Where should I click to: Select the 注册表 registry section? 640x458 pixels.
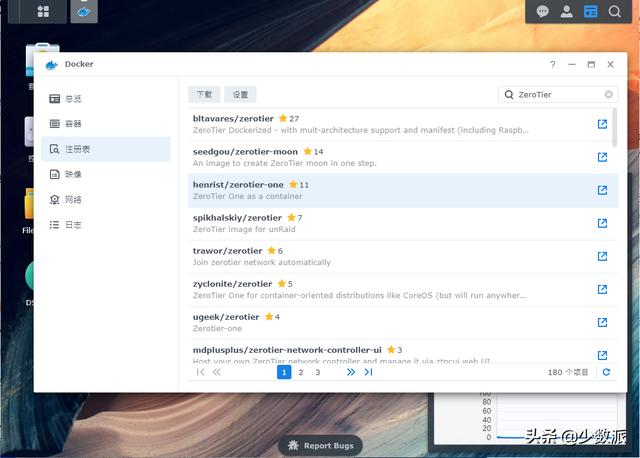point(106,149)
